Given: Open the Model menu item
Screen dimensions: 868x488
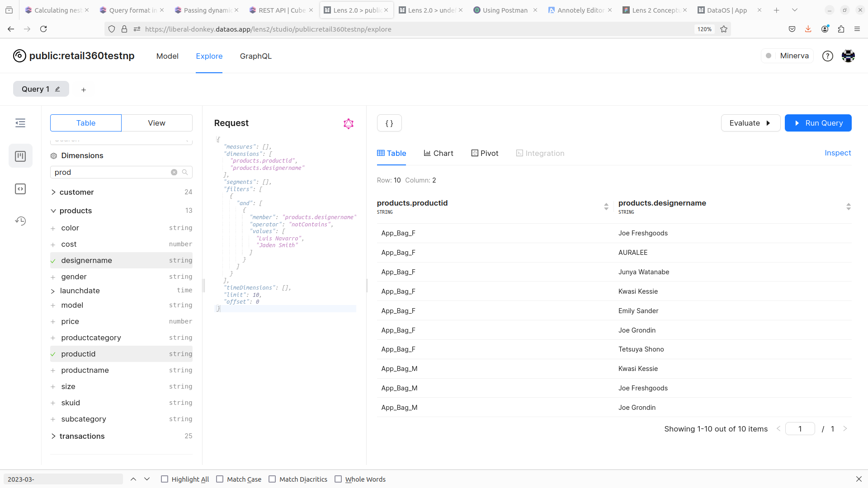Looking at the screenshot, I should click(x=167, y=56).
